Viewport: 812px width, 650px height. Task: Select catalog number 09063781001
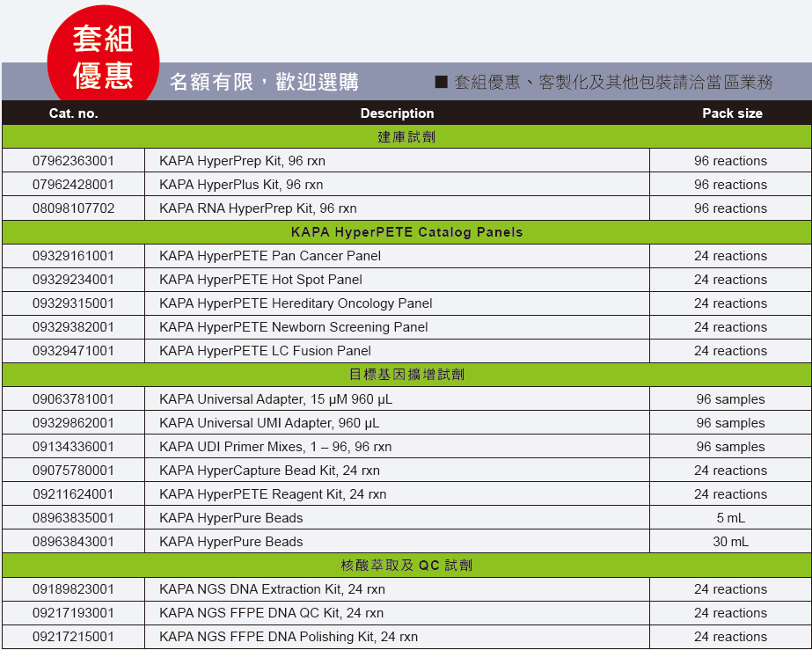click(x=73, y=399)
